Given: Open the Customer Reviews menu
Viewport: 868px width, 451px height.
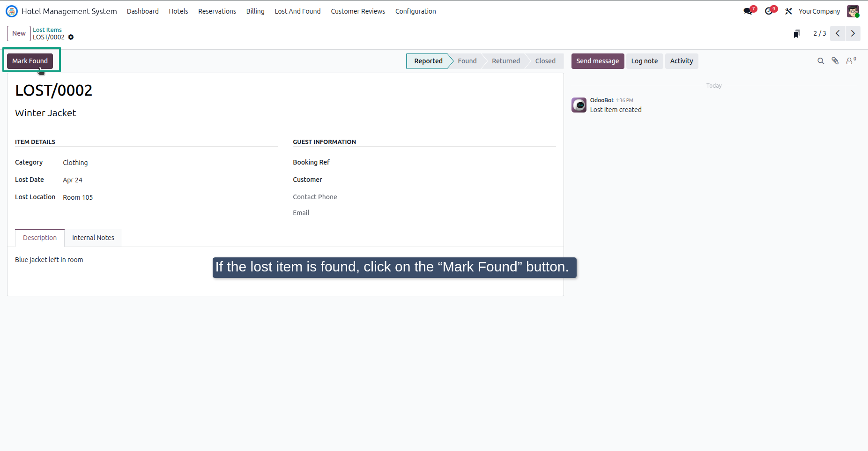Looking at the screenshot, I should pyautogui.click(x=358, y=11).
